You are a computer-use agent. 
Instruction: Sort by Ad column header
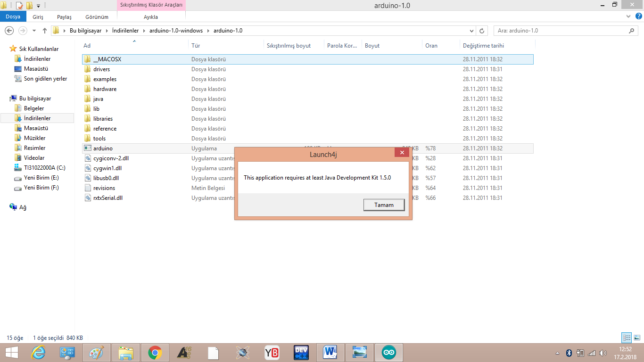click(87, 46)
